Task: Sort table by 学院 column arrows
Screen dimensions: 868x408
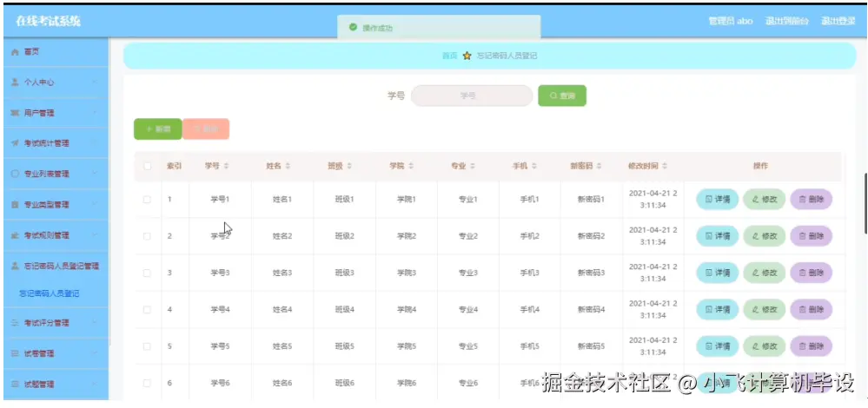Action: (411, 166)
